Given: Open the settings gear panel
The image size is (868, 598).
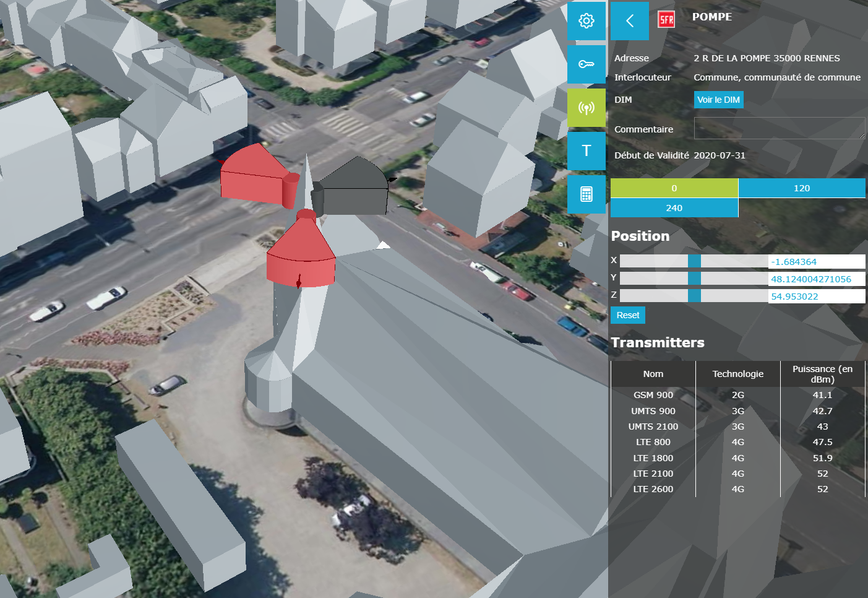Looking at the screenshot, I should 586,21.
